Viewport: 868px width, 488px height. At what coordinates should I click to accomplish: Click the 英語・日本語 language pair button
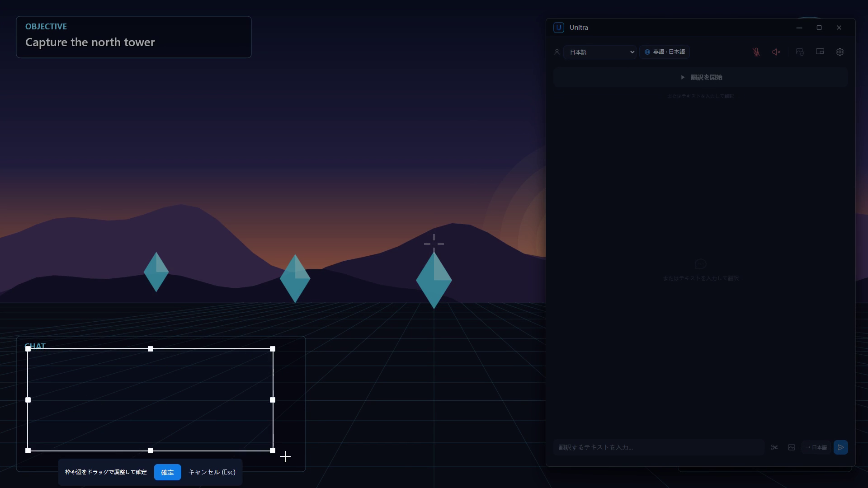[x=665, y=52]
